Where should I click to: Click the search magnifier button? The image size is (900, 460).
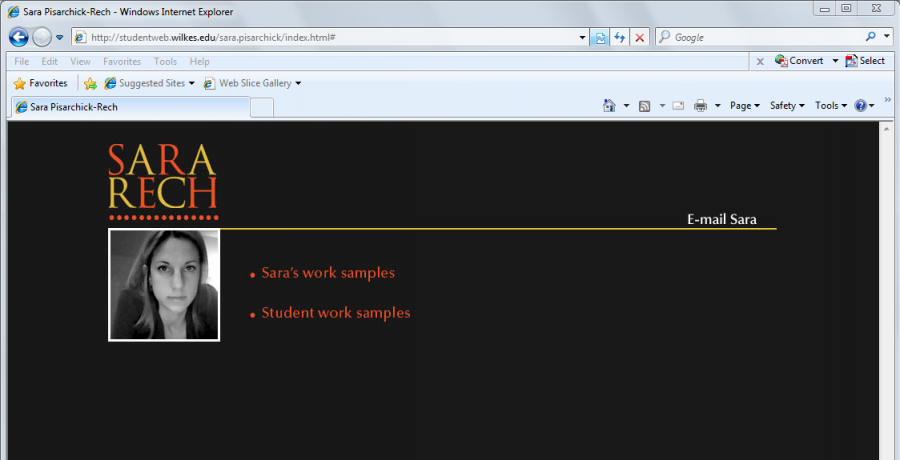coord(871,37)
